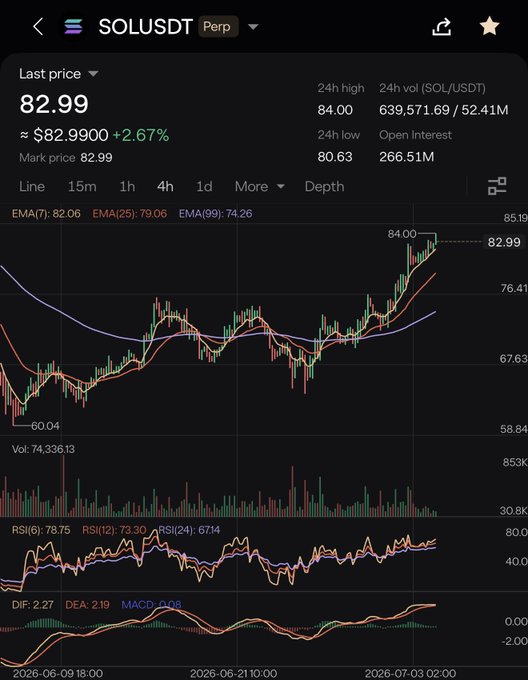Screen dimensions: 528x680
Task: Open the Depth chart tab
Action: click(x=324, y=186)
